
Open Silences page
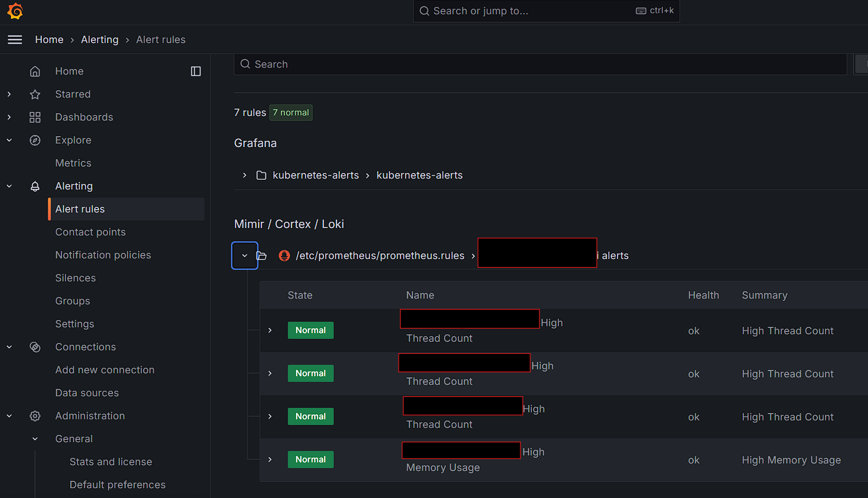click(x=75, y=278)
